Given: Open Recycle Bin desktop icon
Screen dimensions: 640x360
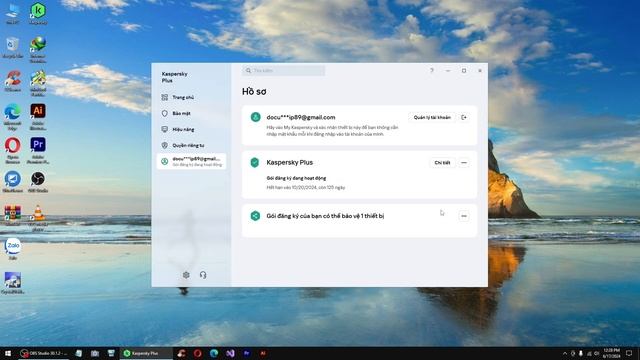Looking at the screenshot, I should point(13,47).
